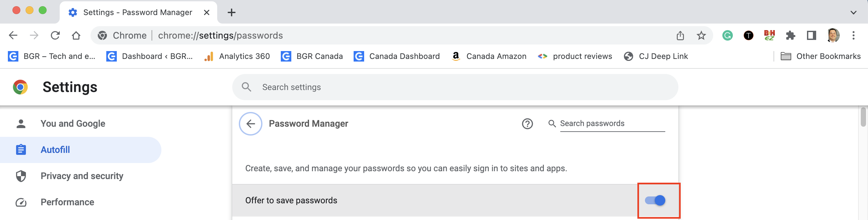Image resolution: width=868 pixels, height=220 pixels.
Task: Go back using the Password Manager arrow
Action: pyautogui.click(x=250, y=124)
